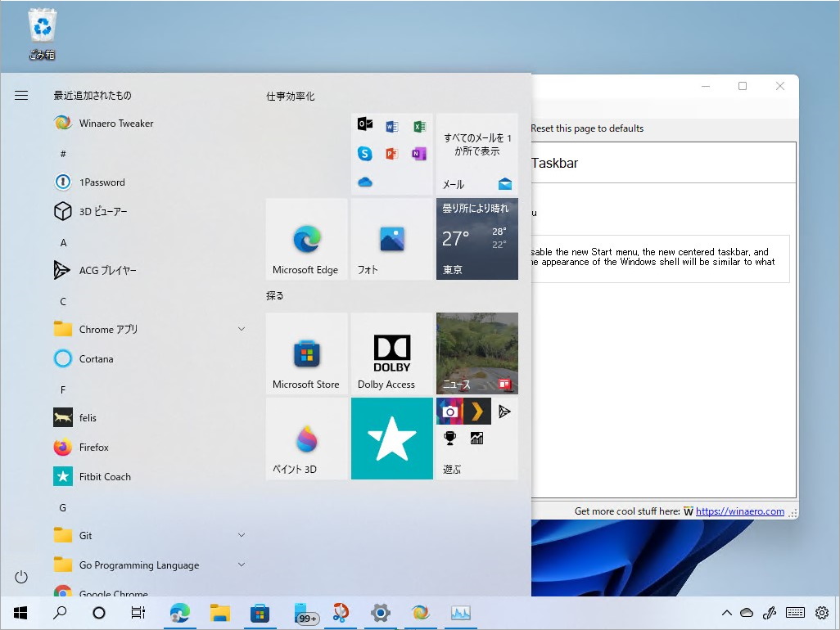Screen dimensions: 840x630
Task: Open the ペイント 3D tile
Action: pyautogui.click(x=306, y=439)
